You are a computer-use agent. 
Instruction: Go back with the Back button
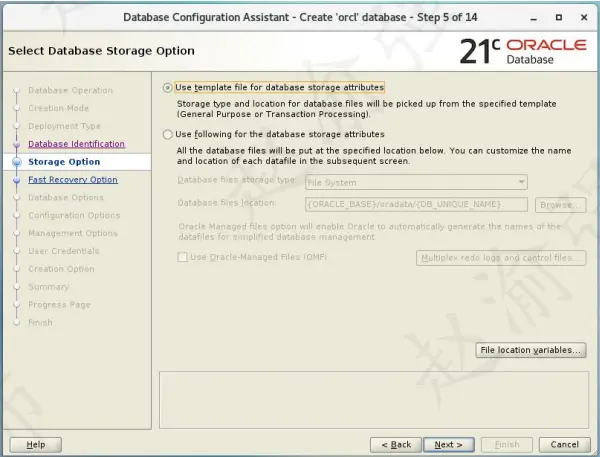click(396, 444)
